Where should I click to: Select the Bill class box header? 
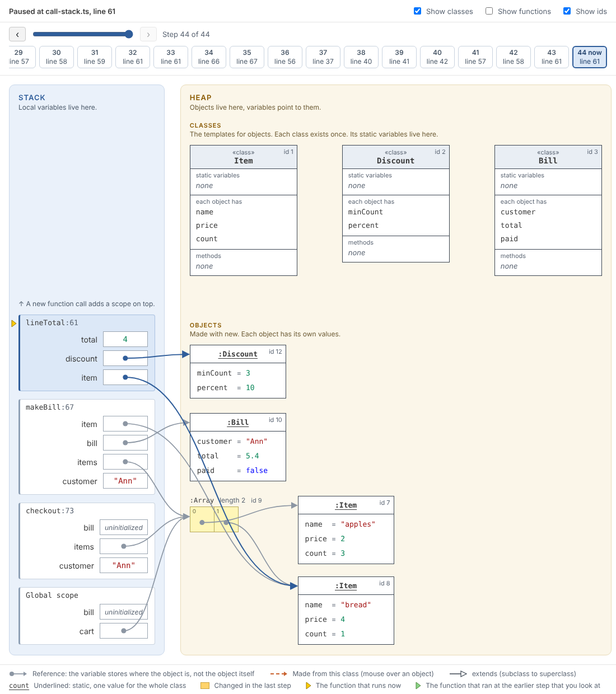548,157
